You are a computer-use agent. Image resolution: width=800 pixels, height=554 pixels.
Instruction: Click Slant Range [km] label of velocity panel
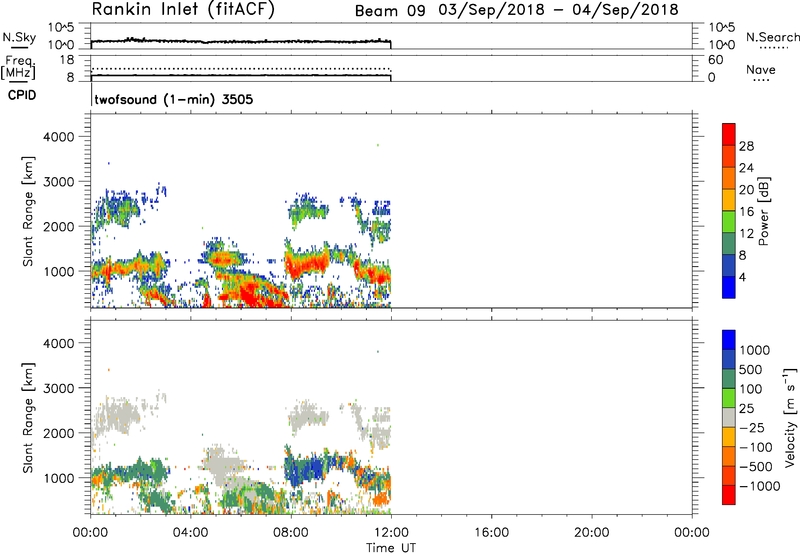coord(28,418)
